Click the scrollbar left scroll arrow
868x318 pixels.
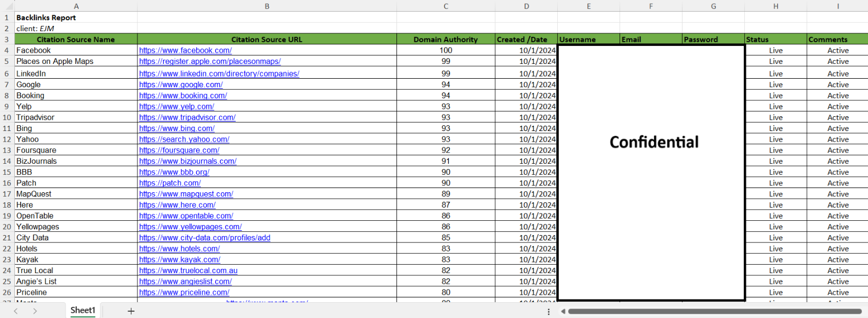click(563, 311)
